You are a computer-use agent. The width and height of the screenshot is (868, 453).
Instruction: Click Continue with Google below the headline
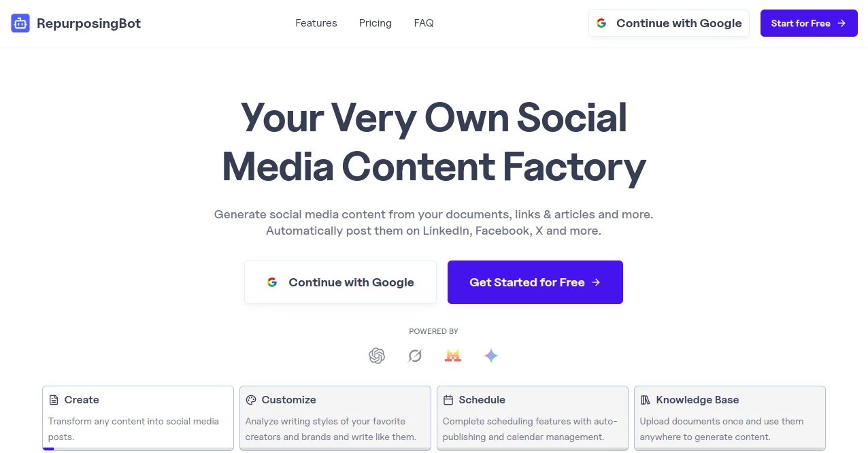click(x=340, y=282)
